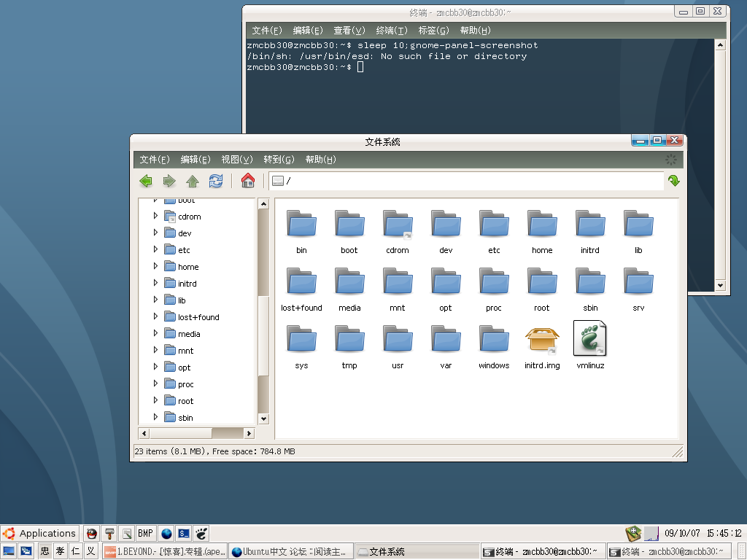The height and width of the screenshot is (560, 747).
Task: Switch to workspace 忠
Action: pyautogui.click(x=44, y=551)
